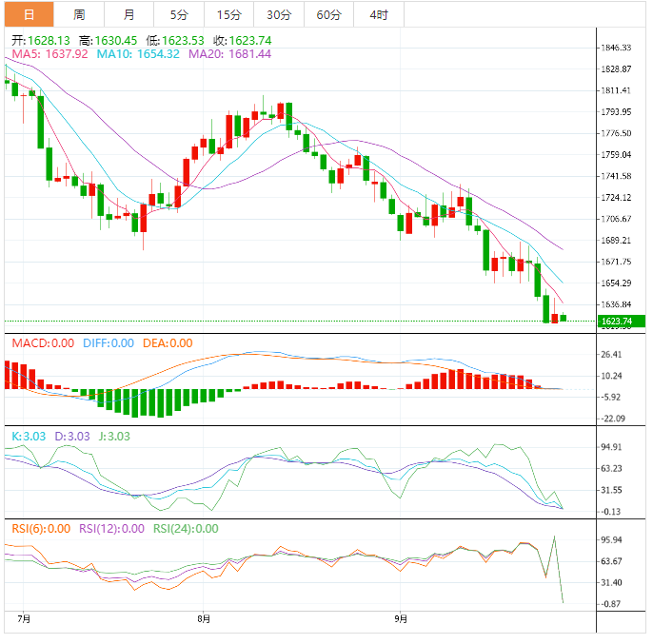Open the 60分 timeframe tab
Image resolution: width=653 pixels, height=644 pixels.
pyautogui.click(x=329, y=14)
